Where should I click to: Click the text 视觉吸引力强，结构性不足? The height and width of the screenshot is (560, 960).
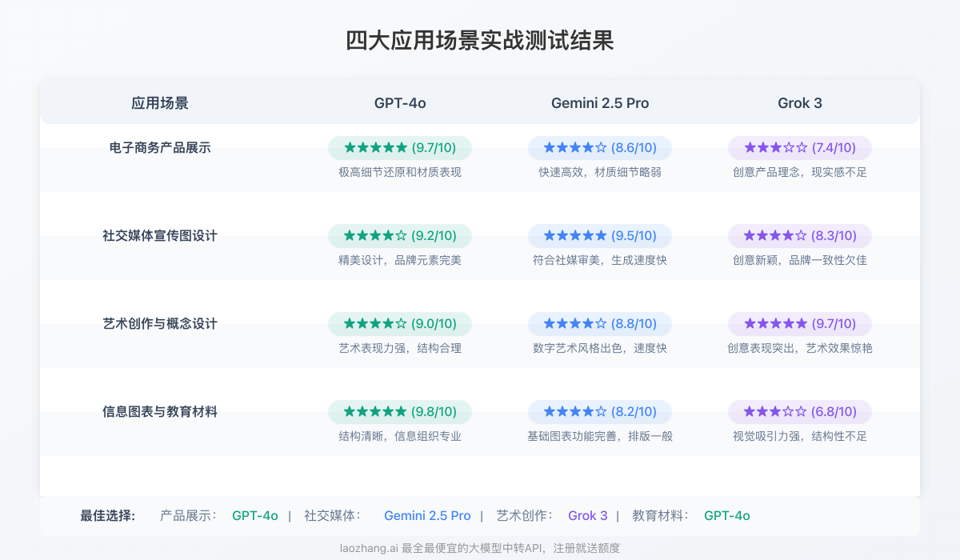click(800, 436)
